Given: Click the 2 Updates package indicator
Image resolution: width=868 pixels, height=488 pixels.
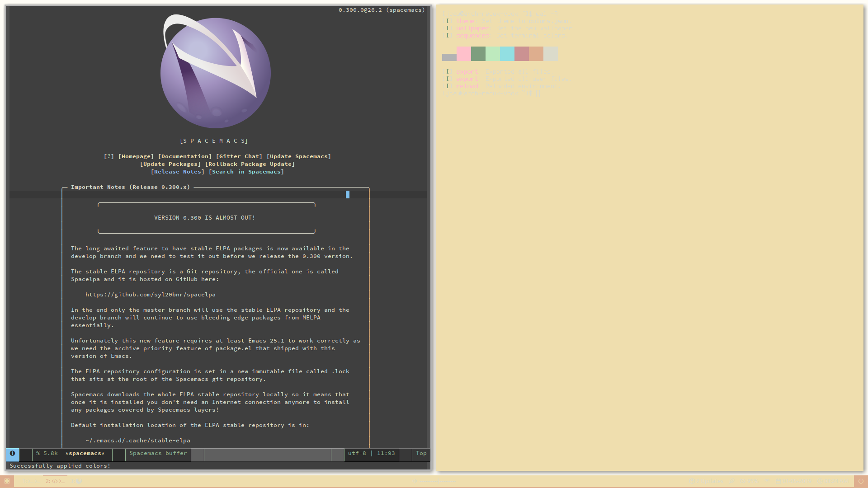Looking at the screenshot, I should (x=706, y=481).
